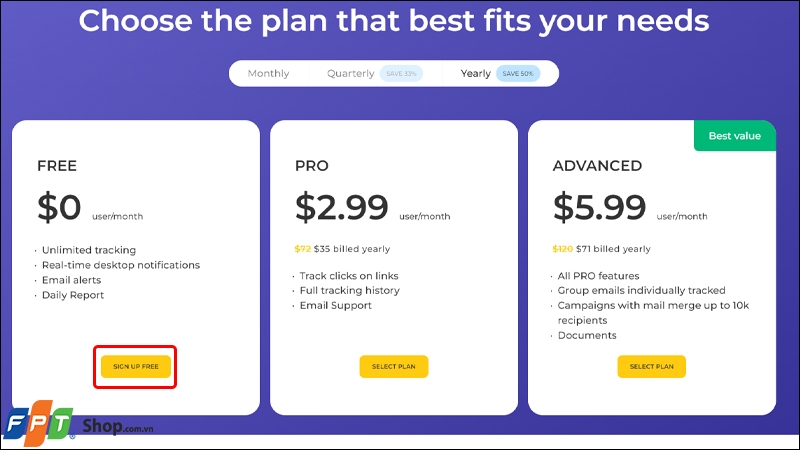This screenshot has height=450, width=800.
Task: Click the Track clicks on links feature
Action: coord(350,276)
